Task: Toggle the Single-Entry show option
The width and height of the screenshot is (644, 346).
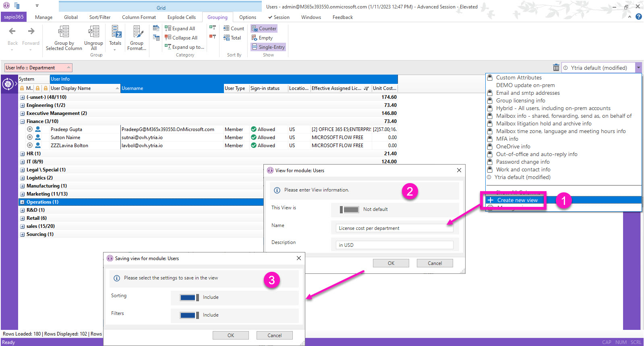Action: pyautogui.click(x=268, y=47)
